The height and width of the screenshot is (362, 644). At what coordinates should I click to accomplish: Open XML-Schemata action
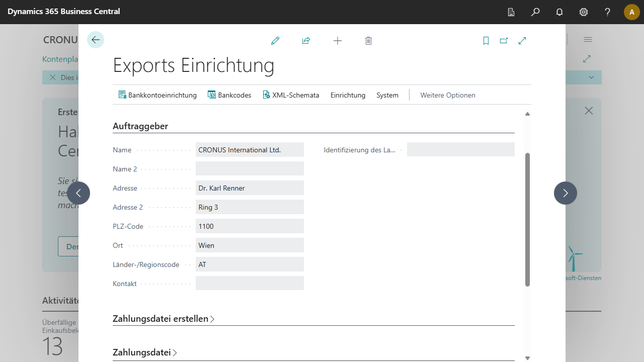coord(291,95)
